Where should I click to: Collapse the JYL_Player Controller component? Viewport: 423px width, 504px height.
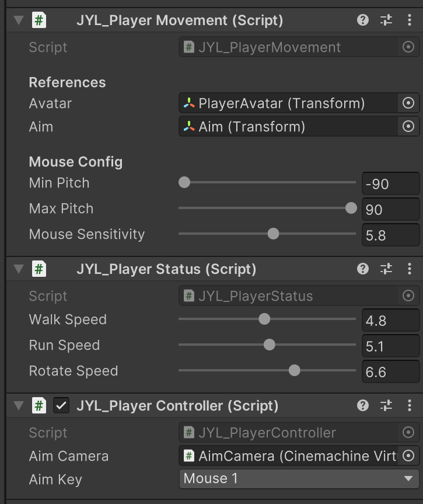18,405
